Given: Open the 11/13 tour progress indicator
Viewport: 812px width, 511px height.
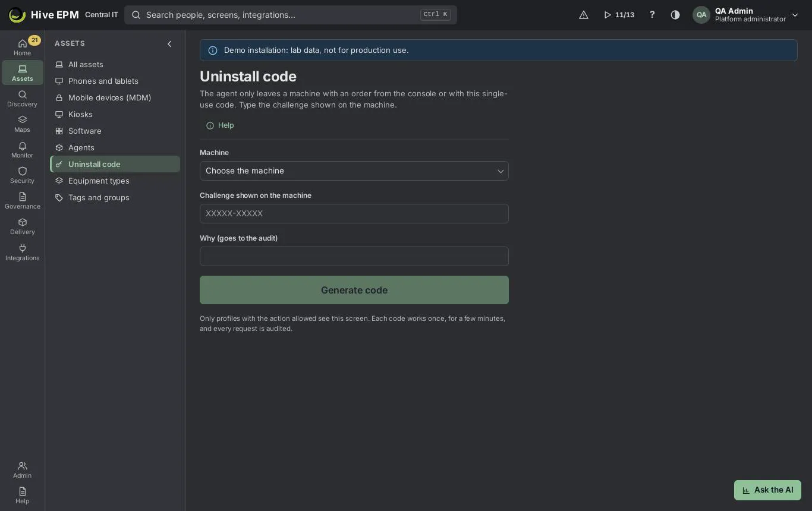Looking at the screenshot, I should pyautogui.click(x=619, y=15).
